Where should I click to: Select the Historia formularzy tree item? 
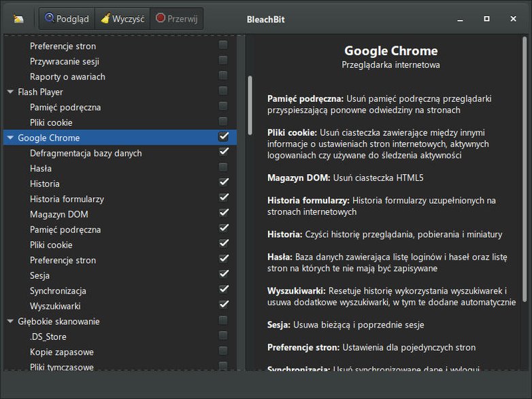point(67,199)
